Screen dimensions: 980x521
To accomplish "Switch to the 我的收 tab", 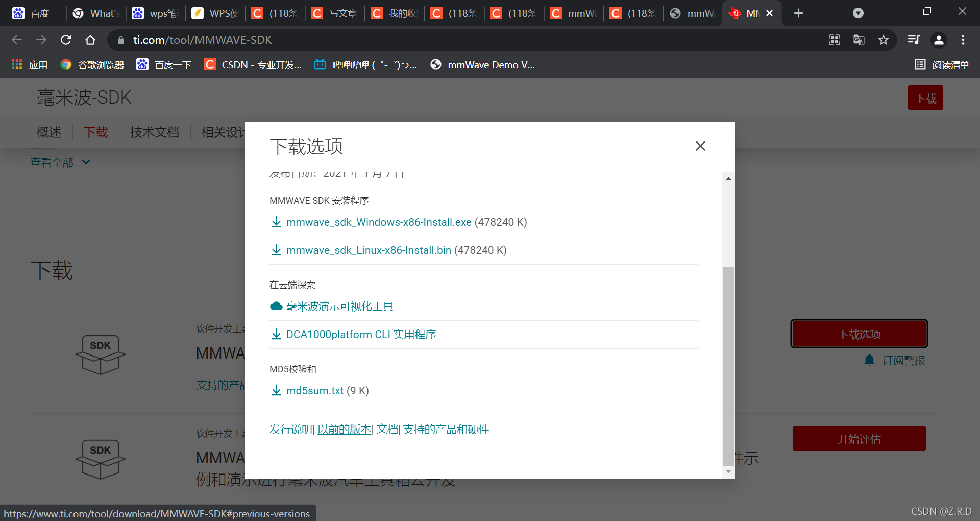I will [x=395, y=13].
